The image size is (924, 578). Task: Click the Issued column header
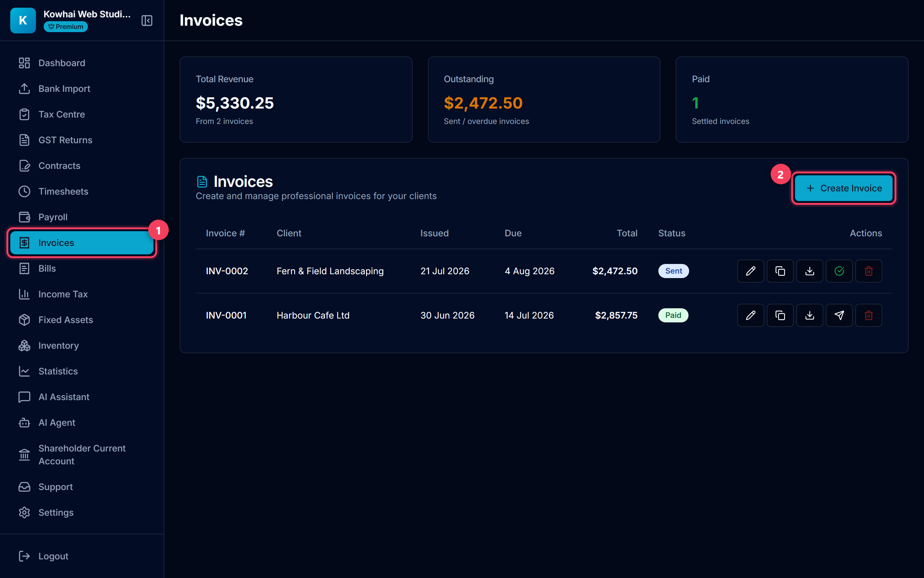434,233
